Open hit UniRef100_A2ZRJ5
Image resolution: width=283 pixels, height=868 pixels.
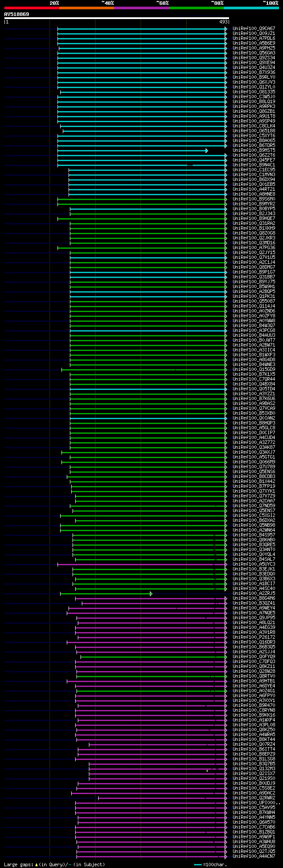point(254,594)
